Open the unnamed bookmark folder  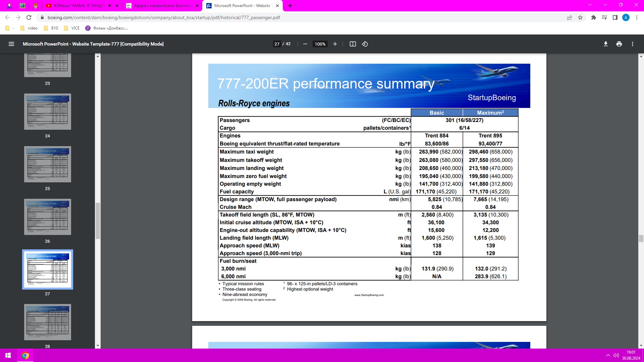9,28
